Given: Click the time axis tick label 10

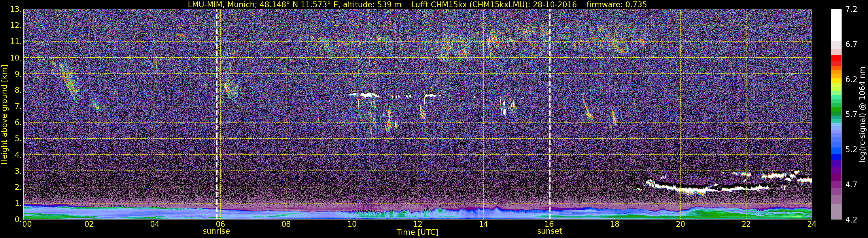Looking at the screenshot, I should (x=352, y=224).
